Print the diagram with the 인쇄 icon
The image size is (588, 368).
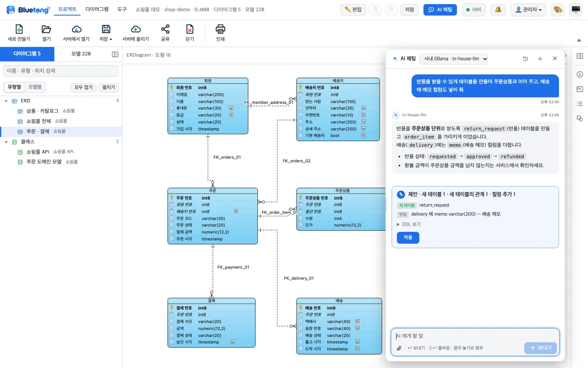tap(220, 29)
